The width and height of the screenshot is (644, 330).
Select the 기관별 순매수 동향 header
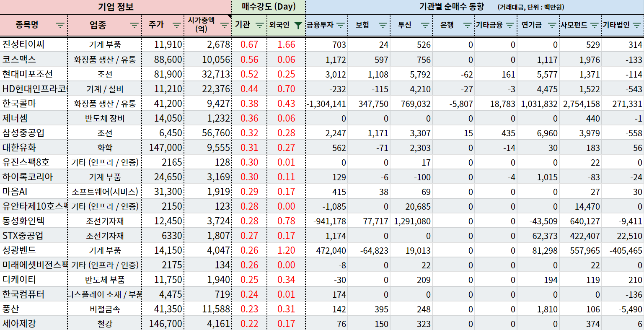[451, 7]
